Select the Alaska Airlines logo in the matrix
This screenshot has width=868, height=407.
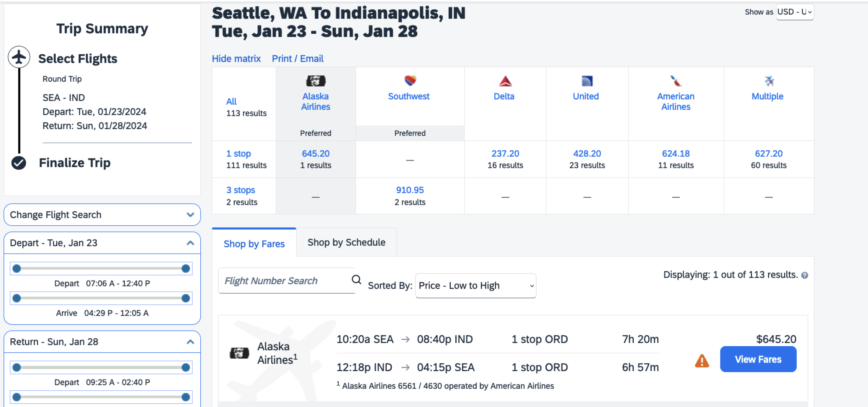click(315, 80)
